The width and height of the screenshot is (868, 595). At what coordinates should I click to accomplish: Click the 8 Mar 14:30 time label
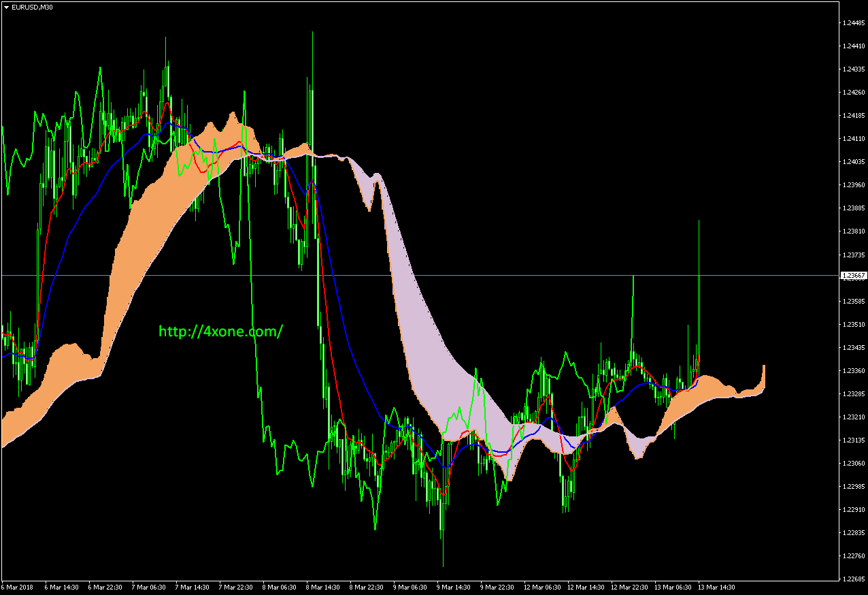pyautogui.click(x=323, y=587)
